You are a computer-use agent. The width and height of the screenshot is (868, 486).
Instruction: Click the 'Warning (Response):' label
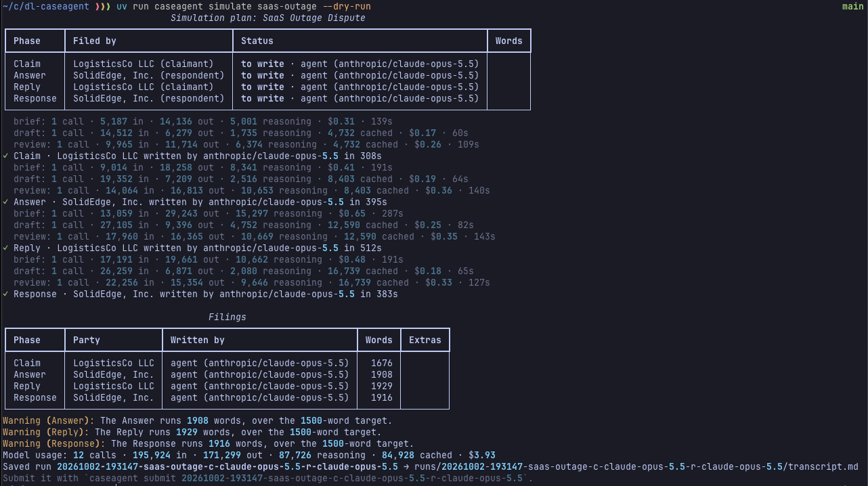click(x=54, y=443)
